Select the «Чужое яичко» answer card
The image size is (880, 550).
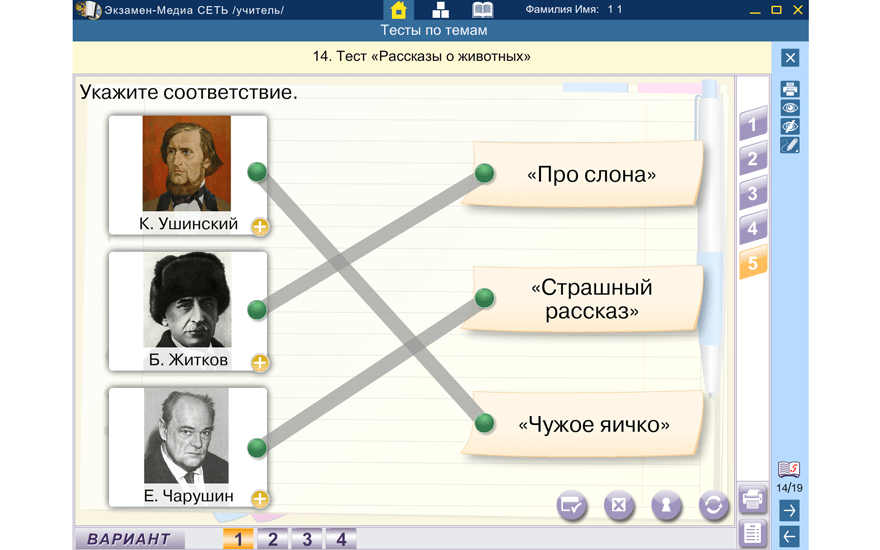coord(583,424)
